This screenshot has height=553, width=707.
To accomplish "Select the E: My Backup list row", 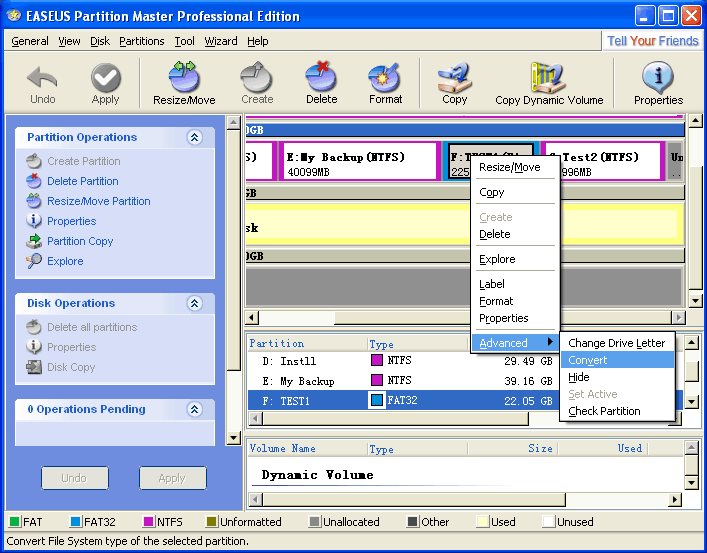I will [x=401, y=381].
